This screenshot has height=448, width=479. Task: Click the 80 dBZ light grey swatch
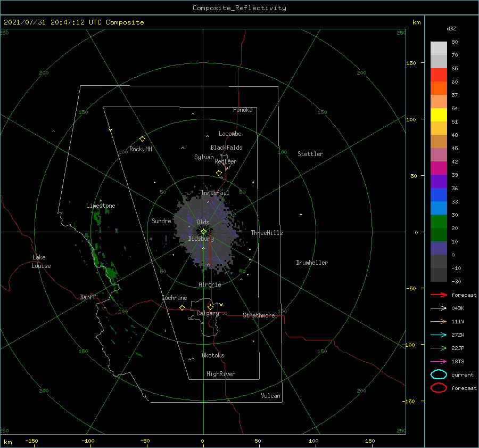(439, 48)
